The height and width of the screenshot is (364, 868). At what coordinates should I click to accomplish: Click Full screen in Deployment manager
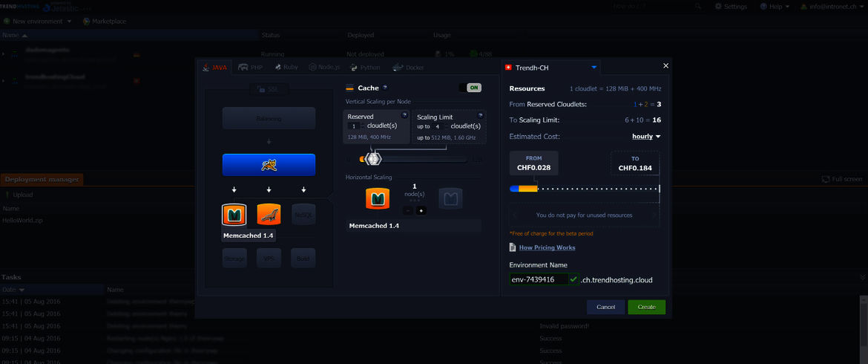tap(842, 179)
